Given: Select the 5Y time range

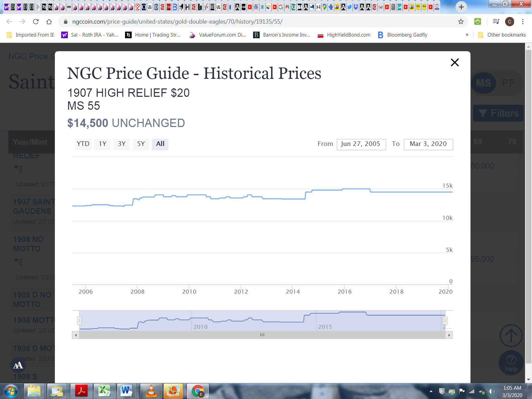Looking at the screenshot, I should coord(141,144).
